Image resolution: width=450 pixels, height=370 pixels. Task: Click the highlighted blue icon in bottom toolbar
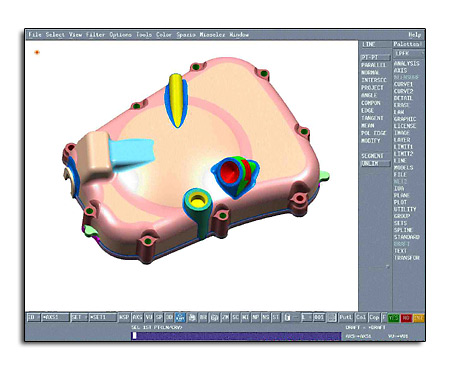click(180, 317)
